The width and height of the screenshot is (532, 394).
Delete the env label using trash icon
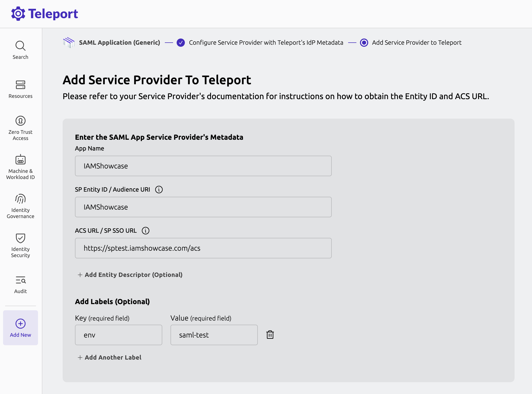(270, 335)
